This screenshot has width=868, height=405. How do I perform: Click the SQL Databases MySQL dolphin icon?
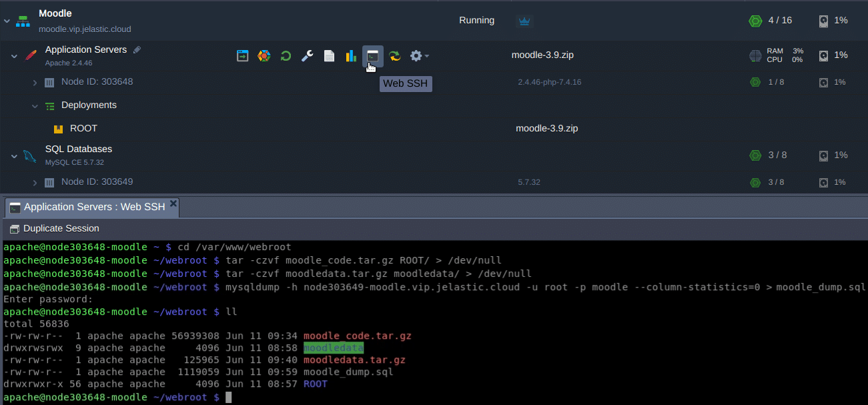tap(30, 156)
